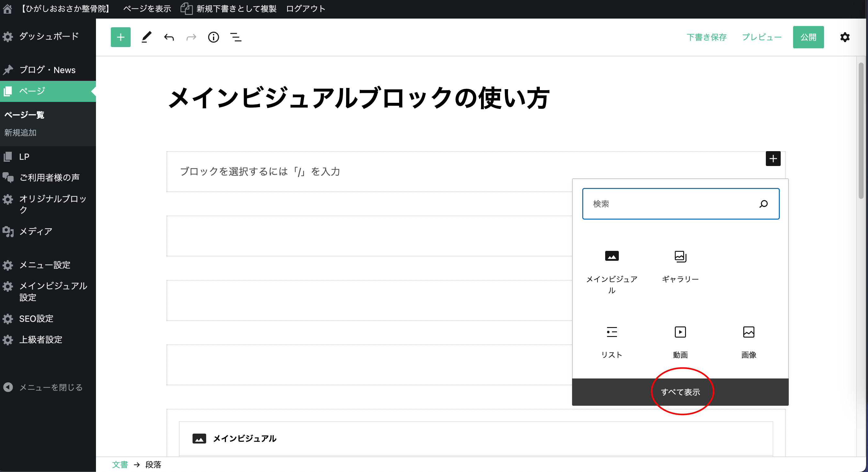Click the 公開 publish button
This screenshot has height=472, width=868.
[x=808, y=37]
